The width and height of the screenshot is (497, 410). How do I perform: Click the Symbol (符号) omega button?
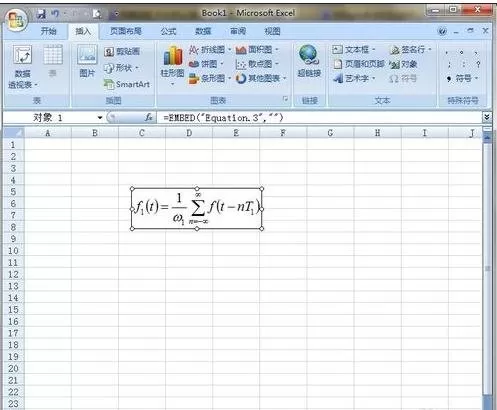tap(403, 78)
